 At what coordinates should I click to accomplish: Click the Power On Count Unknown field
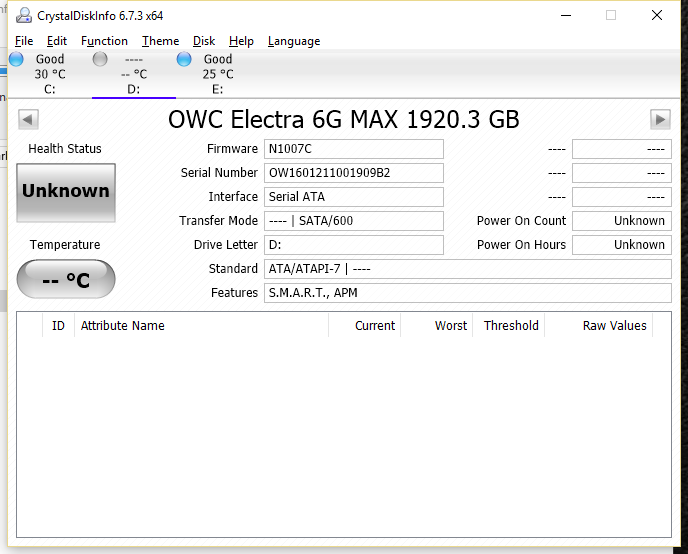pyautogui.click(x=622, y=221)
